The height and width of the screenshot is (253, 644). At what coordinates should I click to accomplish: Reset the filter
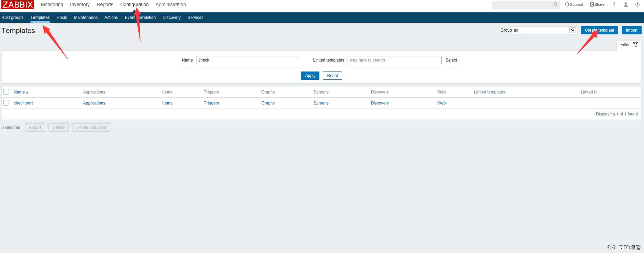tap(332, 76)
